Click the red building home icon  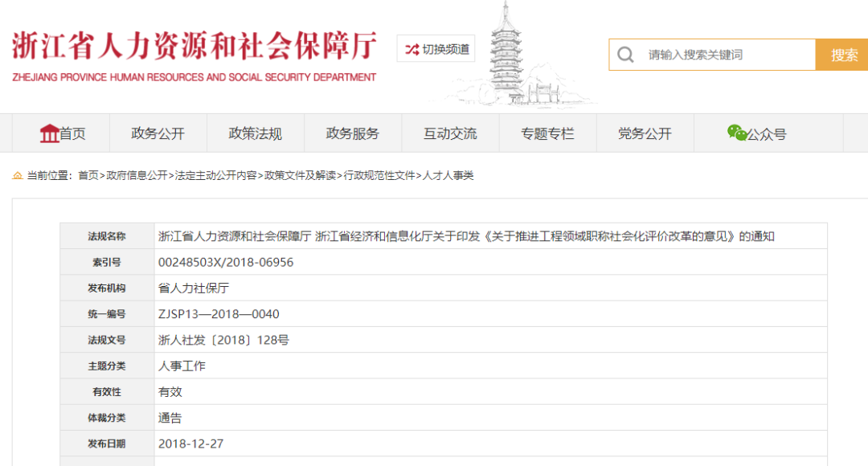click(49, 133)
